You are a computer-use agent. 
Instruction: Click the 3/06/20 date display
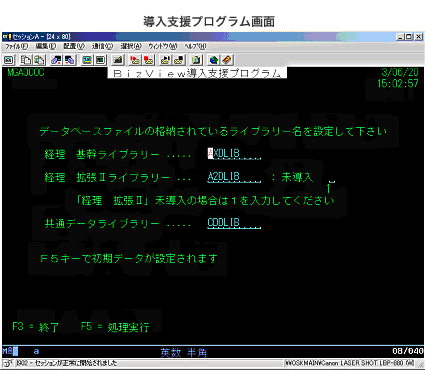coord(400,72)
